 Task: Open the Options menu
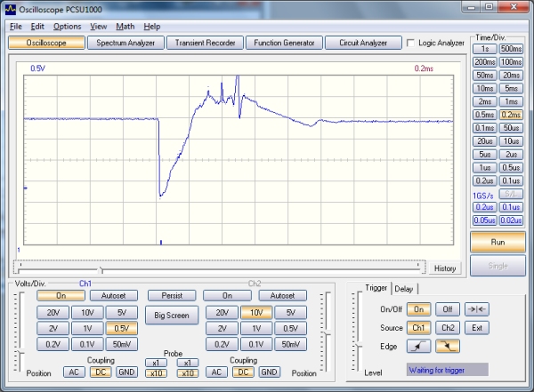[x=67, y=27]
